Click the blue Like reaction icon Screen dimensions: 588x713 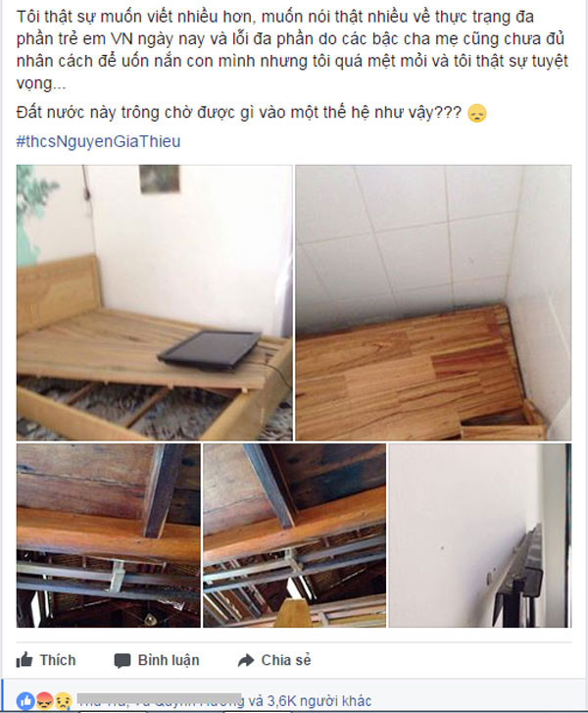tap(25, 701)
